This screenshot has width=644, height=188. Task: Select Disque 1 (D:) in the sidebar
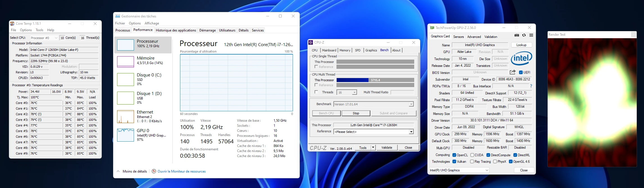click(143, 98)
